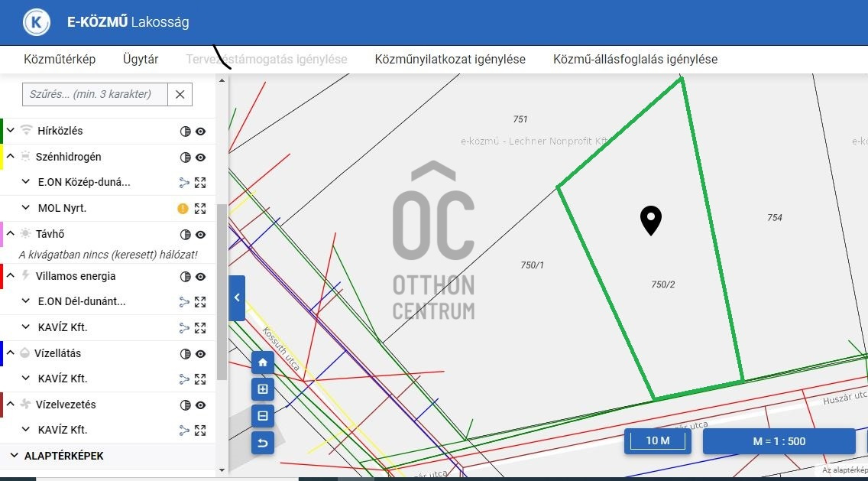
Task: Hide the Villamos energia layer with eye icon
Action: (x=200, y=277)
